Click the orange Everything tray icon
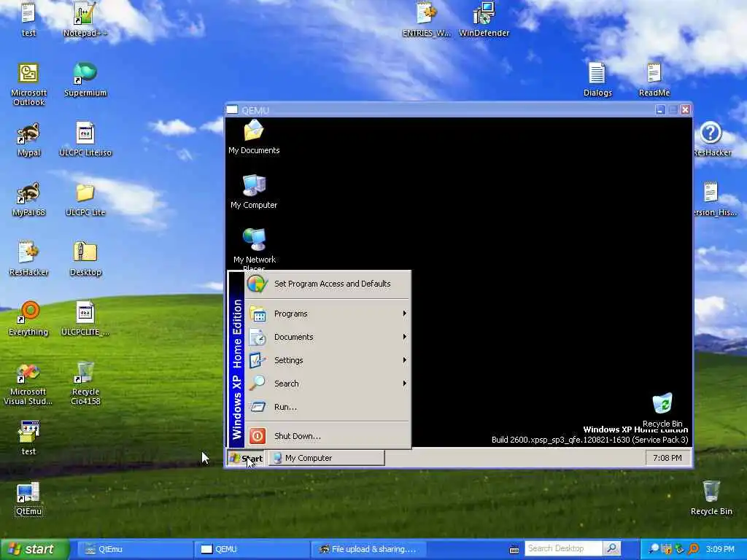 tap(693, 549)
